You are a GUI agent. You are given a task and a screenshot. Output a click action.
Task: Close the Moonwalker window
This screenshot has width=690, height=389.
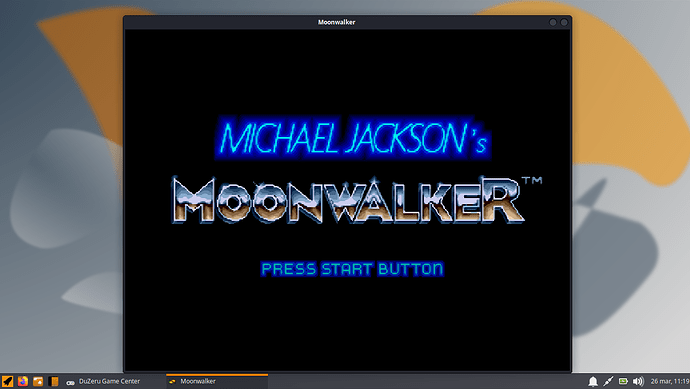(564, 22)
